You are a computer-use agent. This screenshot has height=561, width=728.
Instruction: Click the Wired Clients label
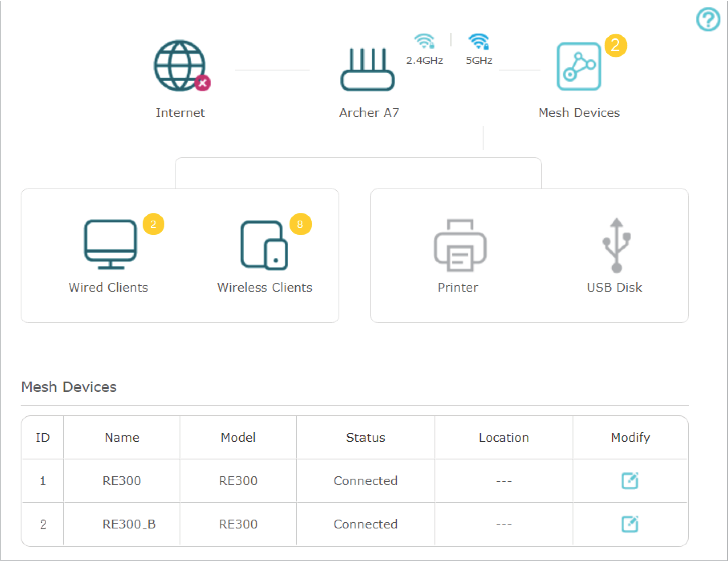click(108, 287)
